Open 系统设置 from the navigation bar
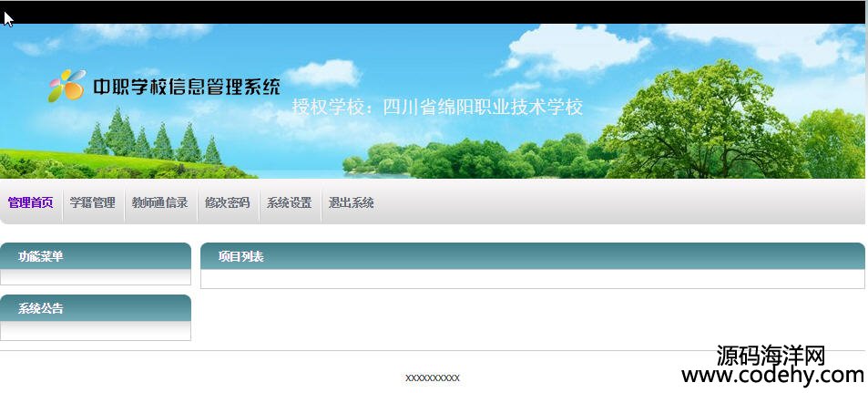Viewport: 868px width, 393px height. (x=289, y=202)
